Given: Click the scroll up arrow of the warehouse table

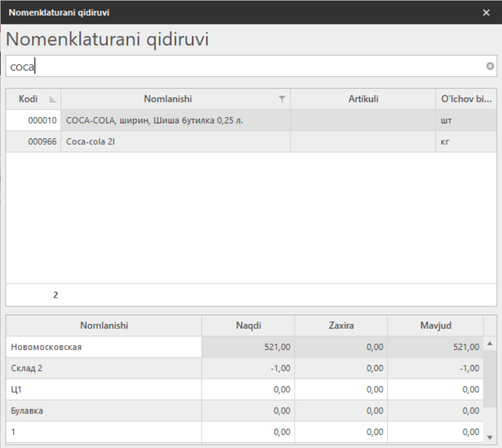Looking at the screenshot, I should (x=489, y=344).
